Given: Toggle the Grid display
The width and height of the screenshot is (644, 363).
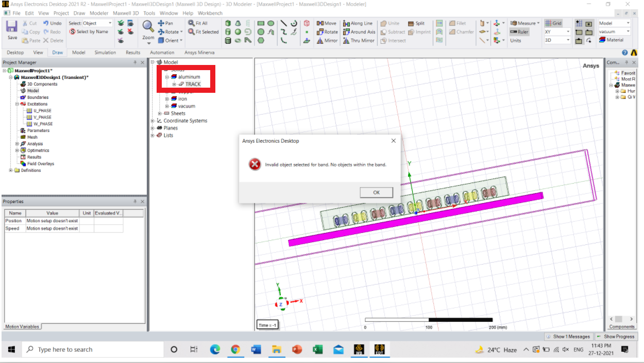Looking at the screenshot, I should [553, 23].
